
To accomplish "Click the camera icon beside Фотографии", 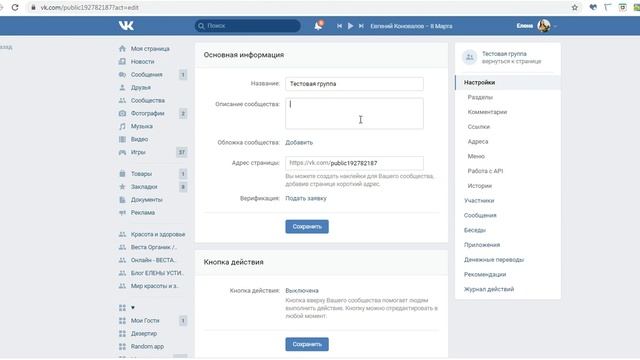I will [x=122, y=113].
